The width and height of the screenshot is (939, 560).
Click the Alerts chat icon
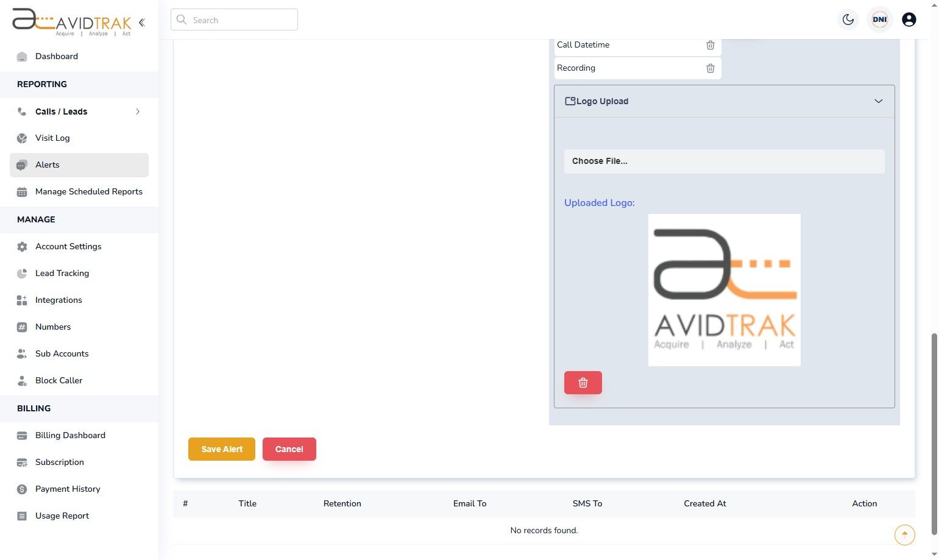22,165
